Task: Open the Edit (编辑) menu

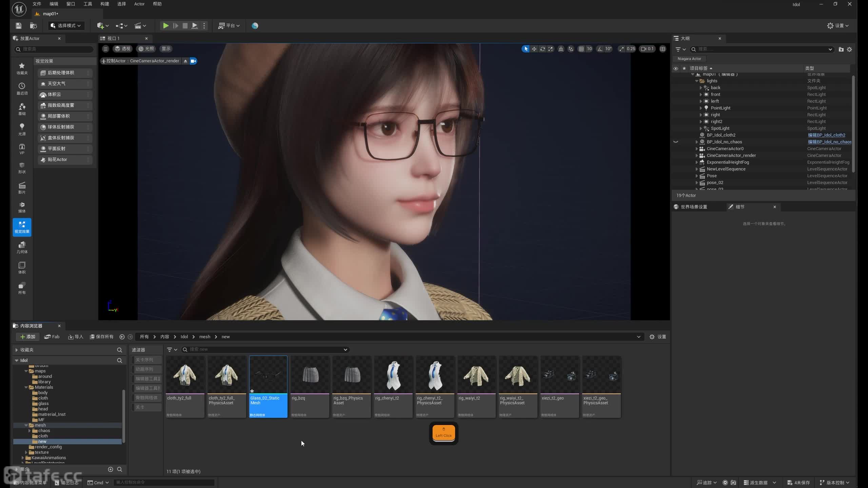Action: point(54,4)
